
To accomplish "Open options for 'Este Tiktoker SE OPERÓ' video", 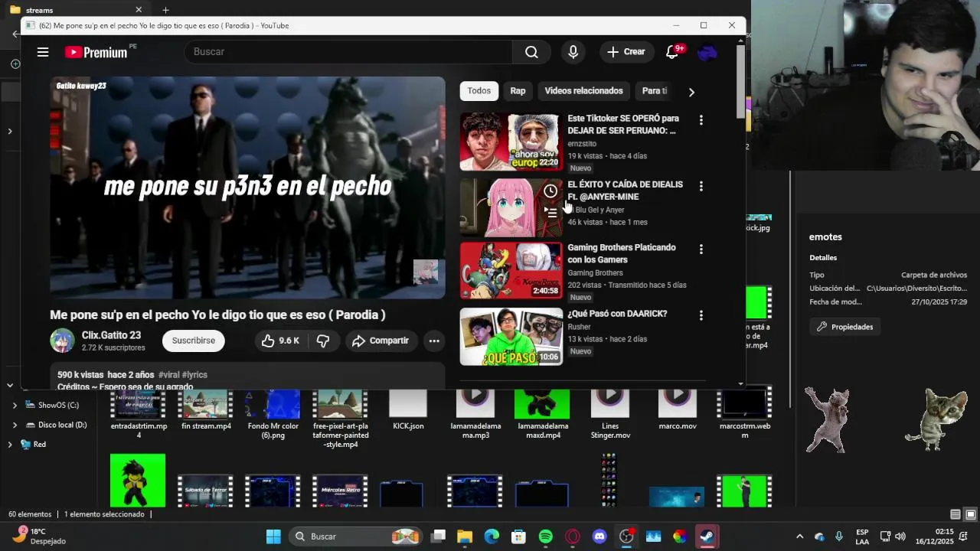I will point(701,120).
